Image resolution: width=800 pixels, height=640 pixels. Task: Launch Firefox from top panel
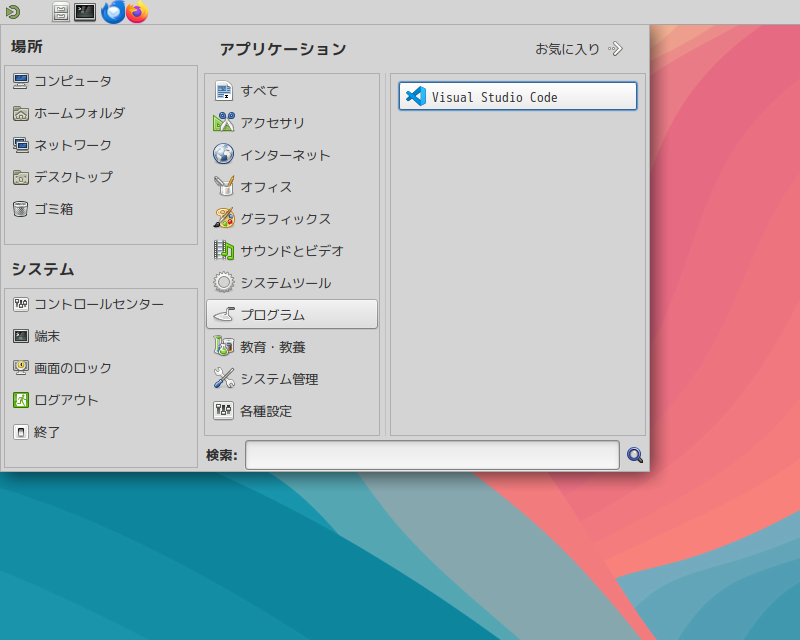tap(137, 12)
